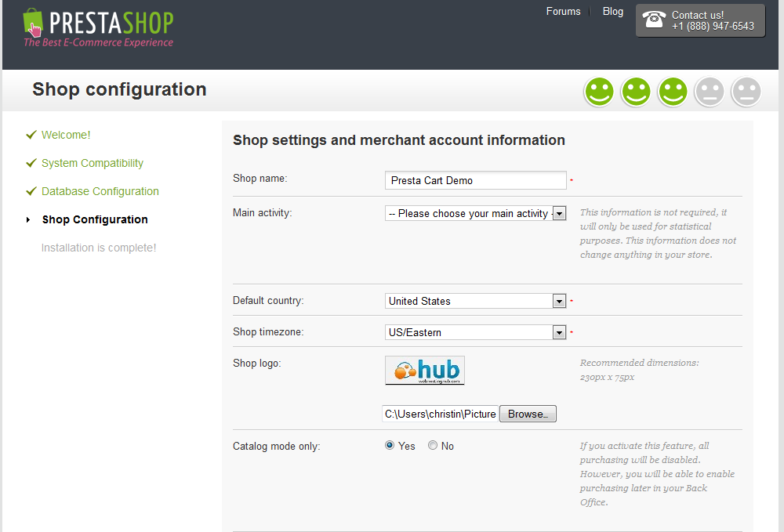
Task: Open the Blog link in the header
Action: coord(613,12)
